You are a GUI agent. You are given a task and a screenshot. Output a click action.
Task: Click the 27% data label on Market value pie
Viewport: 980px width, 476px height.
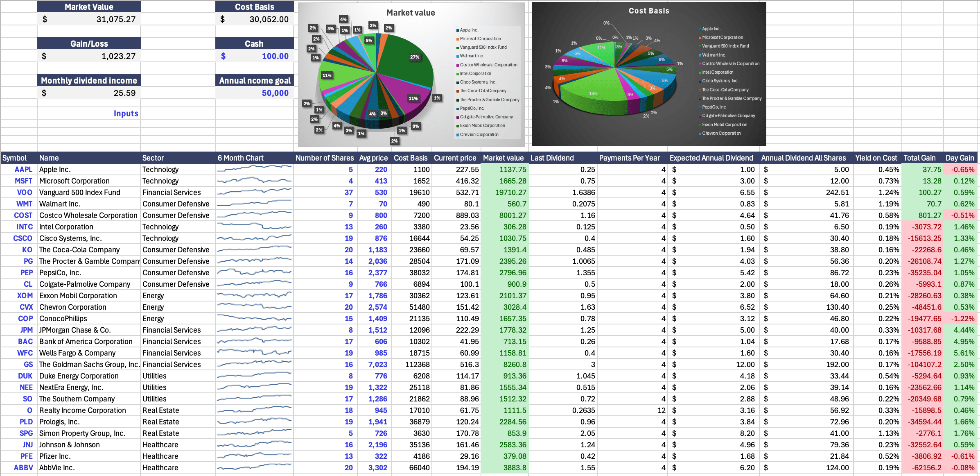414,57
